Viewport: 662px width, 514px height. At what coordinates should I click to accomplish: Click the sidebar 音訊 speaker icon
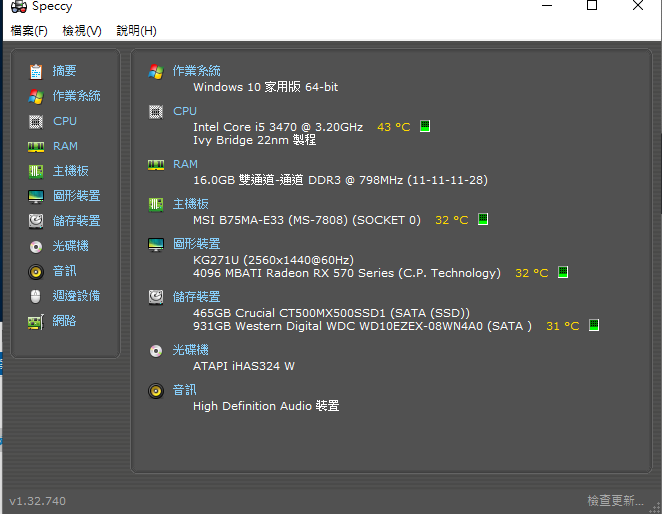[36, 272]
